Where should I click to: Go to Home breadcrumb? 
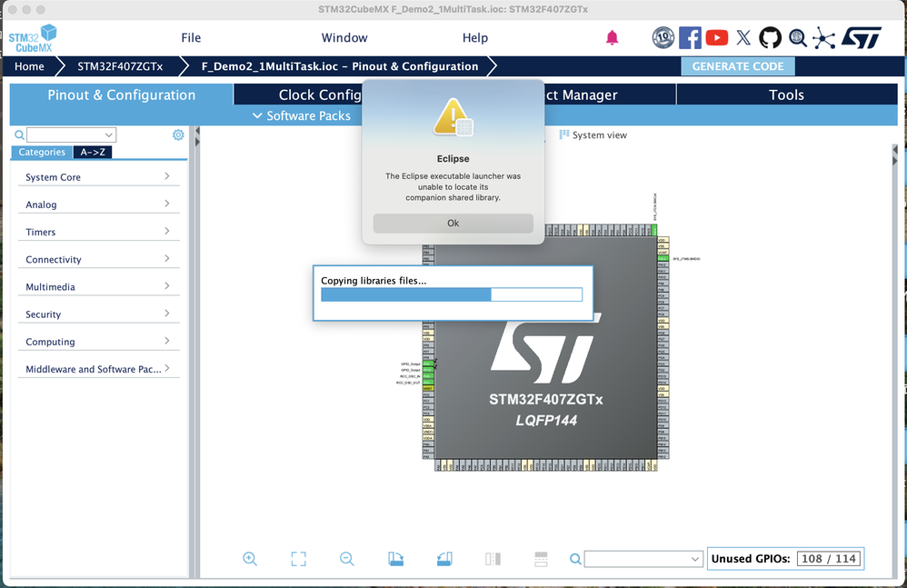click(x=29, y=66)
